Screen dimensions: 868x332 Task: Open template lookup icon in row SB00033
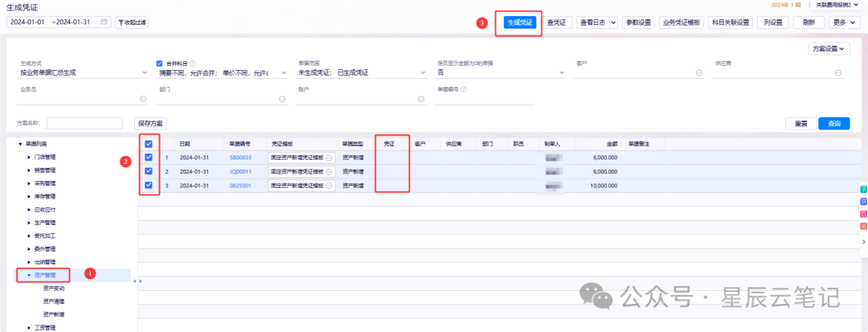click(x=329, y=158)
